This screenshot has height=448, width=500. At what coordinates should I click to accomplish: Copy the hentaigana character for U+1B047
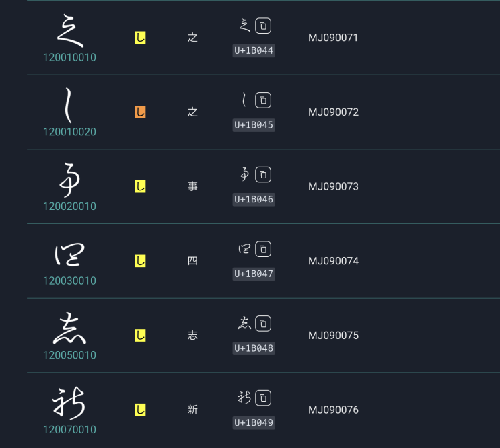(x=263, y=249)
